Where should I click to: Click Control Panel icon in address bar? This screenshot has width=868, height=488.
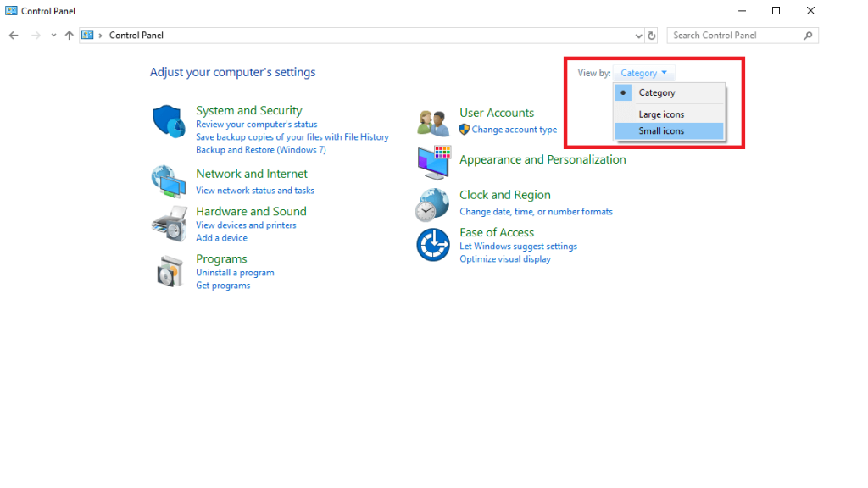(87, 35)
